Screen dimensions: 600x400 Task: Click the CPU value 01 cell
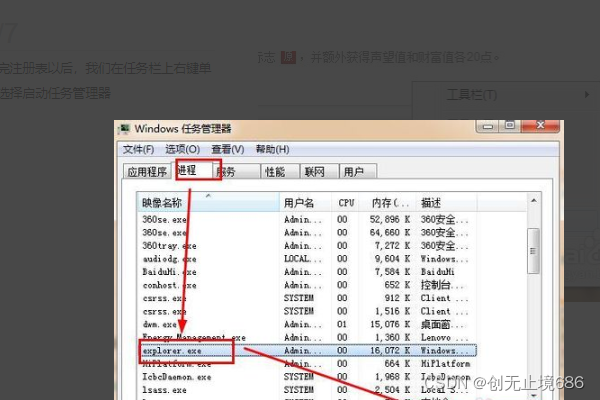[342, 324]
